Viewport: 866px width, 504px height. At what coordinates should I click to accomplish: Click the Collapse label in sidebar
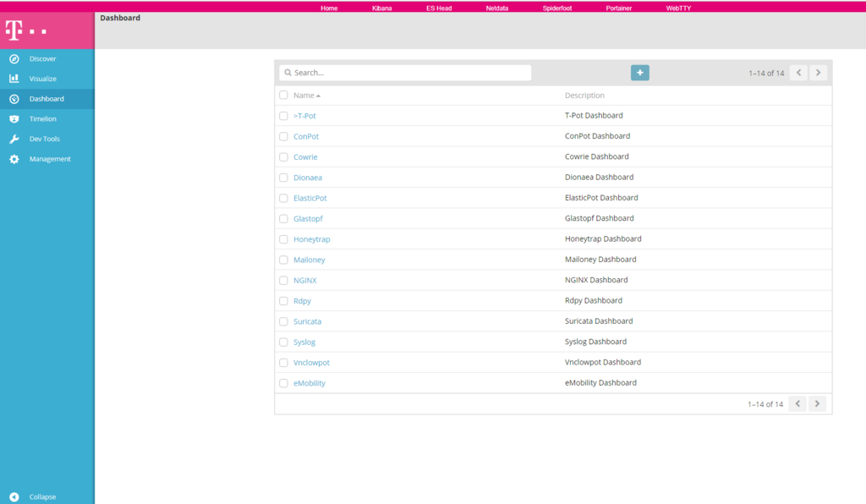point(42,497)
